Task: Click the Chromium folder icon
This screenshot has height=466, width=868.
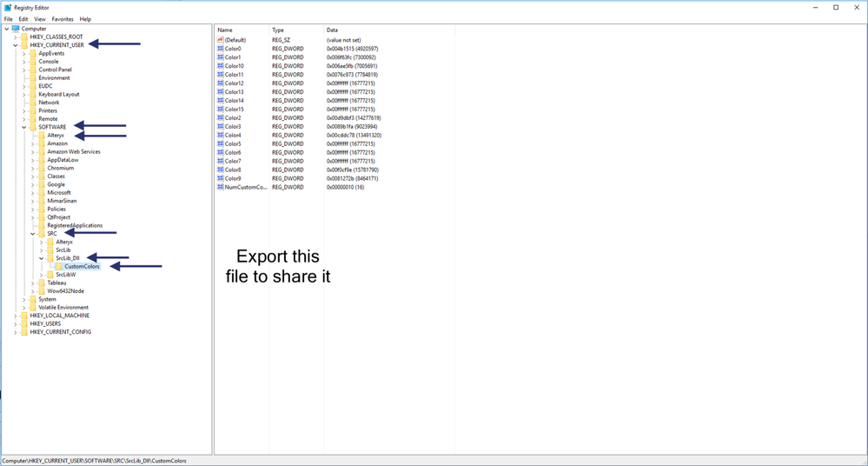Action: click(42, 168)
